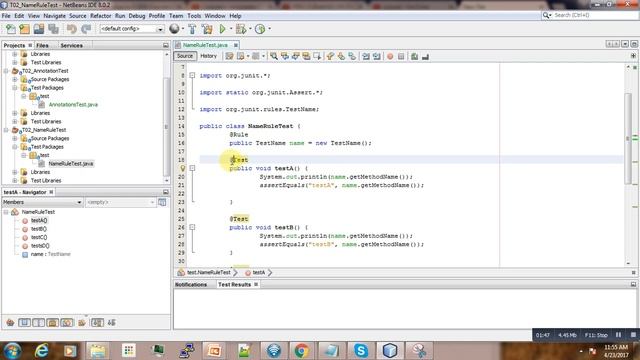Screen dimensions: 640x360
Task: Close the Test Results tab
Action: click(x=256, y=284)
